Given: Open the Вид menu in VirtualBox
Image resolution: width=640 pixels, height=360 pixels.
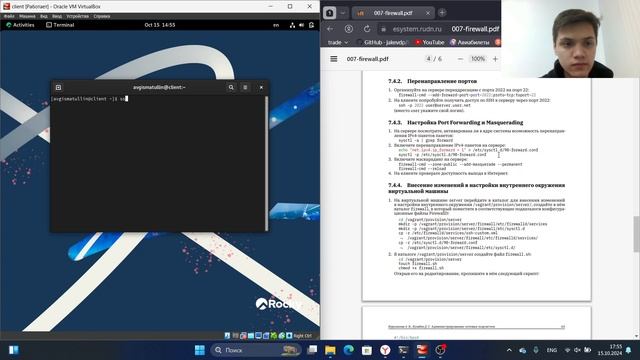Looking at the screenshot, I should pyautogui.click(x=44, y=16).
